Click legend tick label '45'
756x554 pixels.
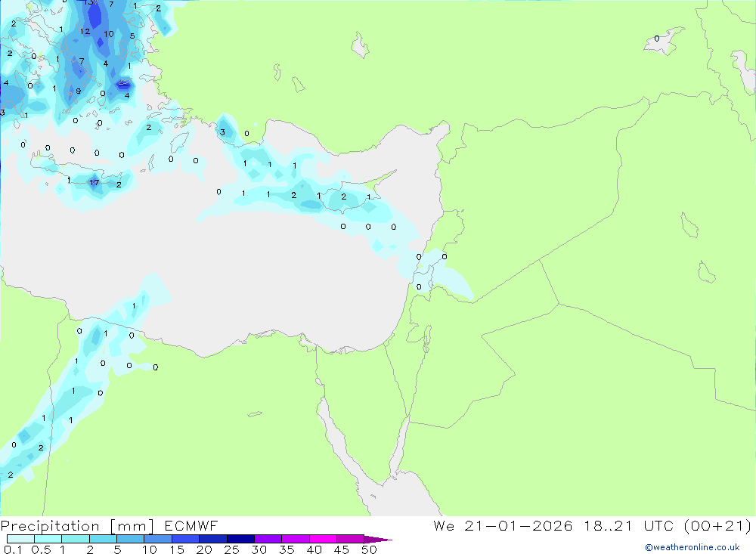[342, 549]
